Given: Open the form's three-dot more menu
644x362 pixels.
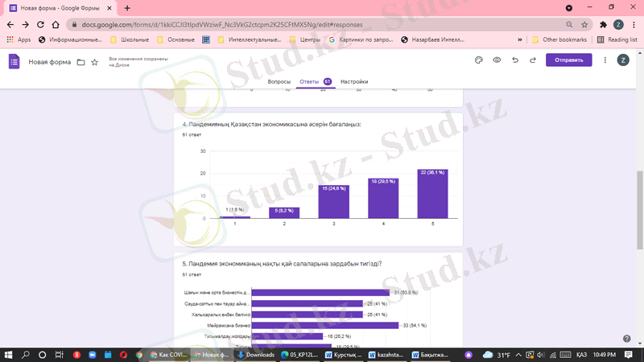Looking at the screenshot, I should 605,60.
